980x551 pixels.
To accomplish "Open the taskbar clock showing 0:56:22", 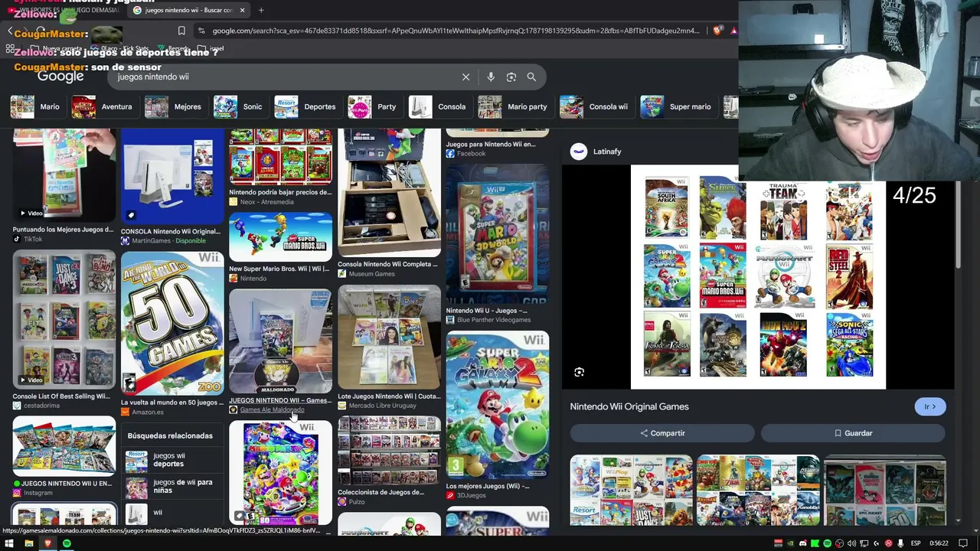I will (x=939, y=543).
